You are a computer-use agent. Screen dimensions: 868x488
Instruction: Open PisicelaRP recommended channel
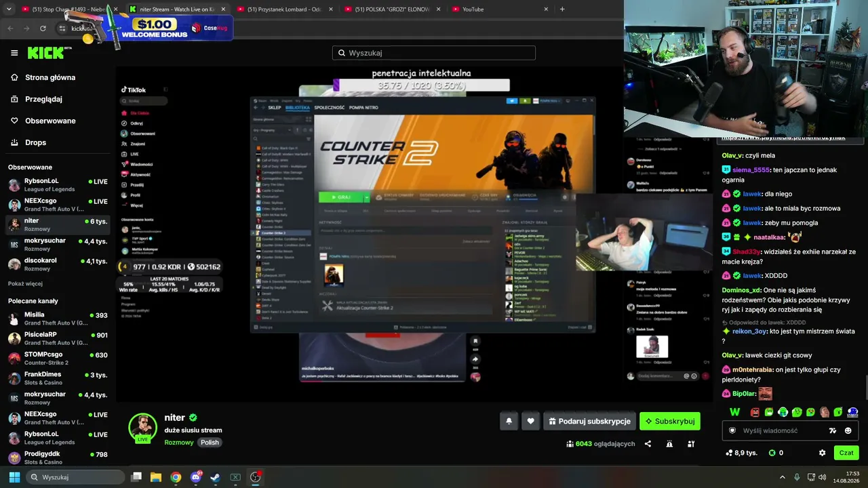point(58,338)
